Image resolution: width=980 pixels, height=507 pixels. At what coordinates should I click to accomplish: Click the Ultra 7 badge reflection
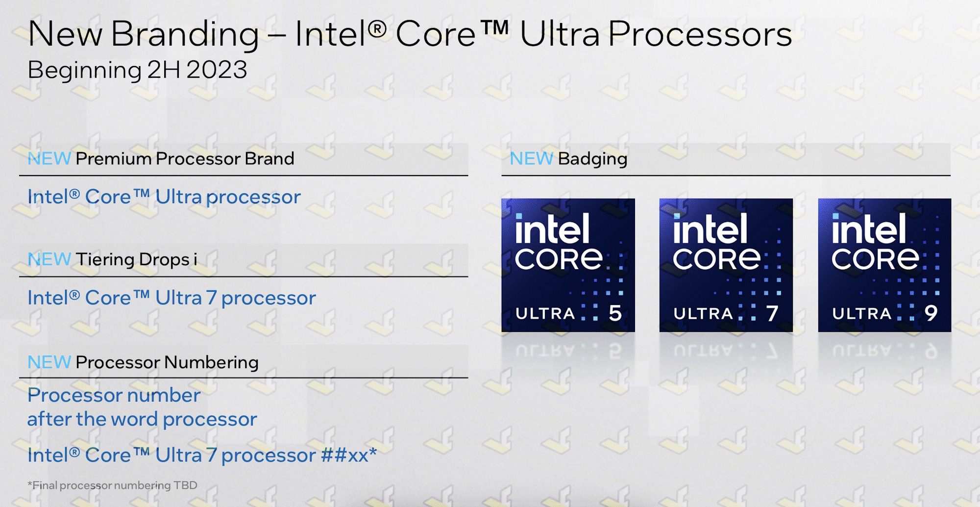click(726, 350)
